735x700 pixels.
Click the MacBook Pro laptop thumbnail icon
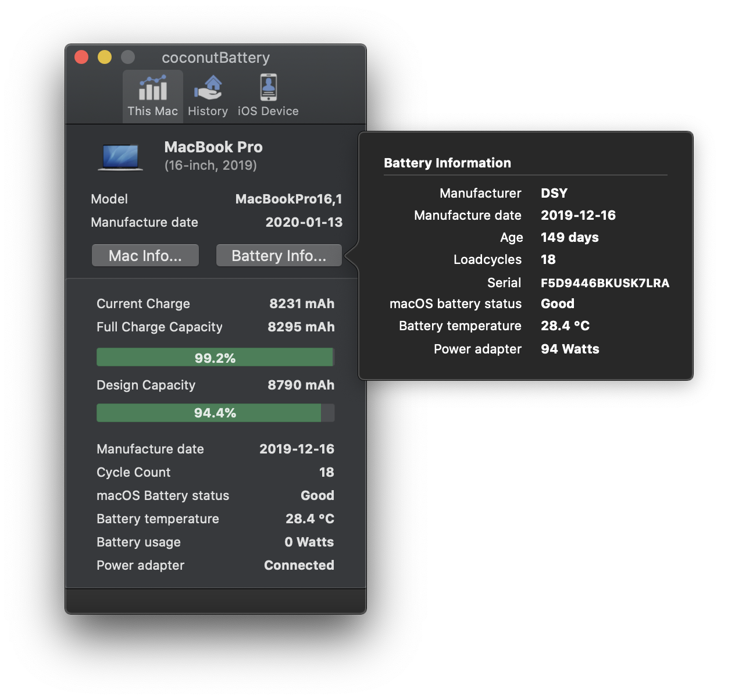click(120, 157)
